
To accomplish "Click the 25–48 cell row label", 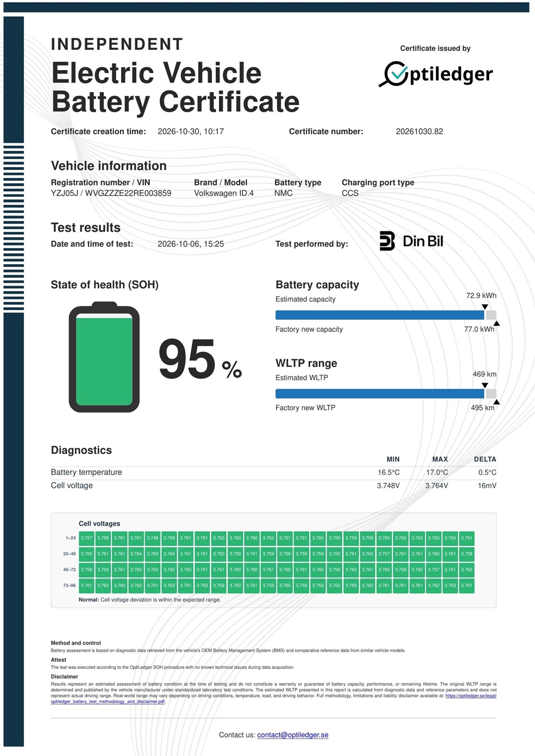I will 69,554.
